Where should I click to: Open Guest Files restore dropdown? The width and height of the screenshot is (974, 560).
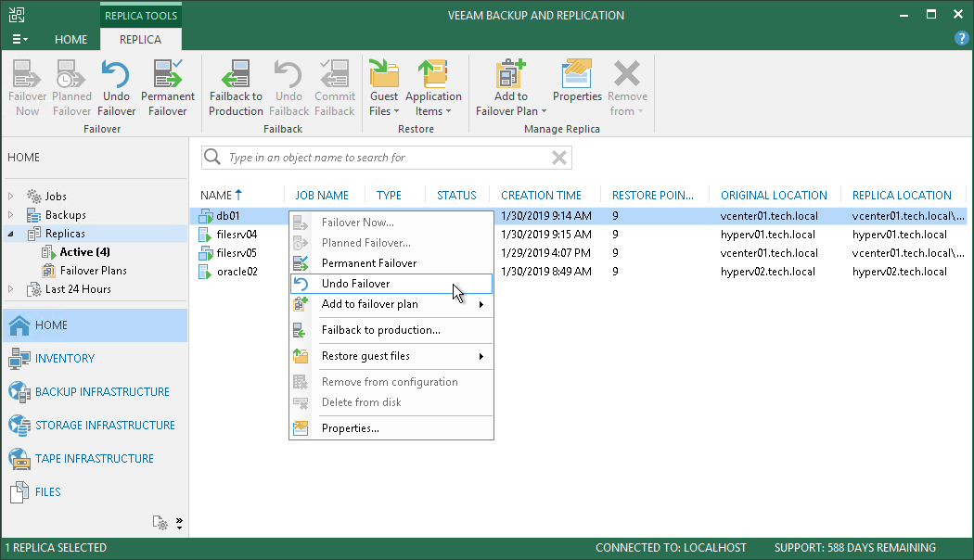384,87
